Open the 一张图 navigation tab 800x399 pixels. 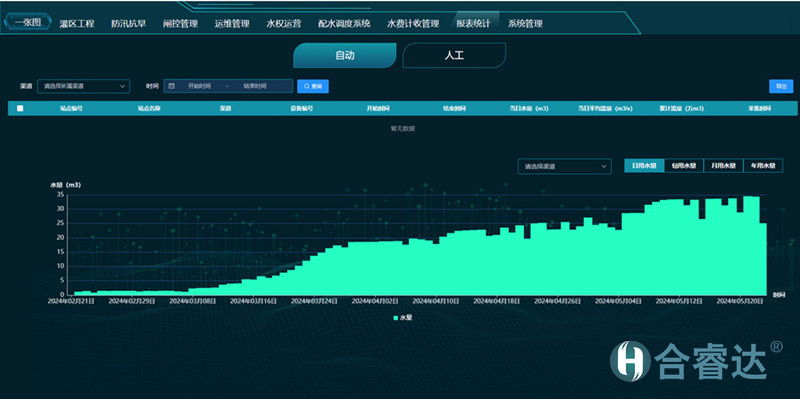28,22
